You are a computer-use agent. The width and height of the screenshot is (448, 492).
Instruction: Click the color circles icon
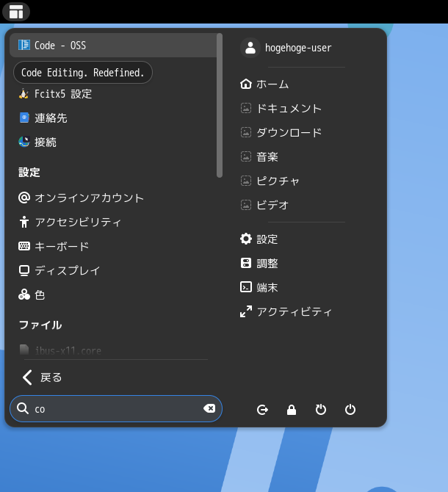pos(24,294)
